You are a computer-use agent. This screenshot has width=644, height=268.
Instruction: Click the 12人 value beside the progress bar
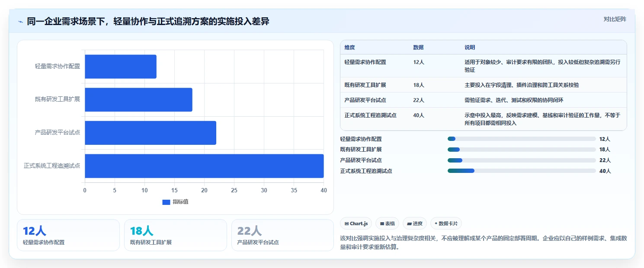pos(605,139)
